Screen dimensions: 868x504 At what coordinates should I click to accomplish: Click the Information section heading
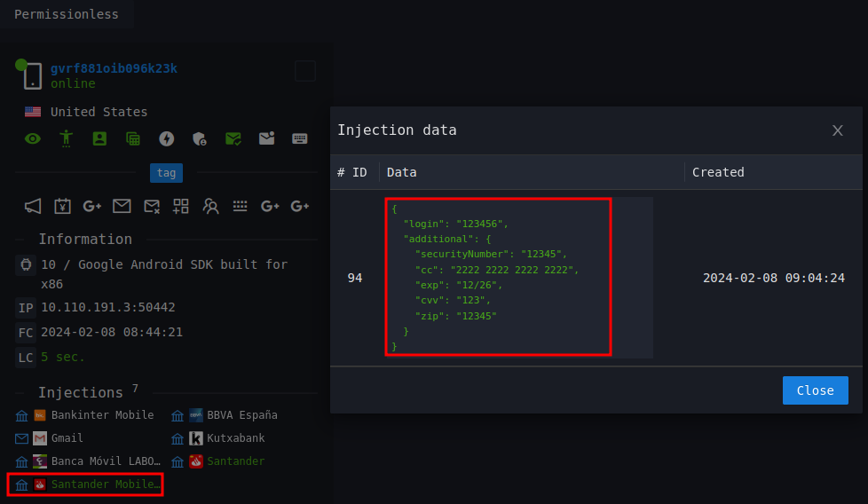(85, 239)
